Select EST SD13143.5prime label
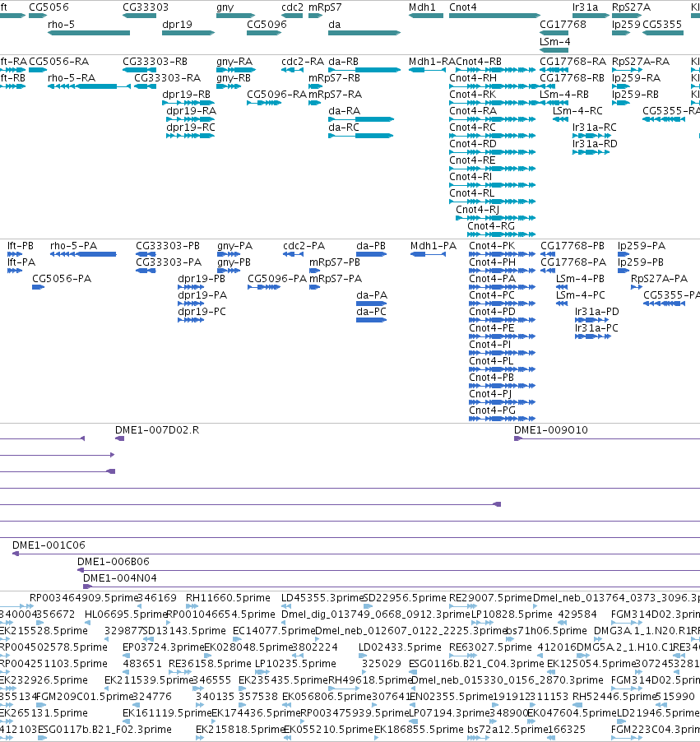The height and width of the screenshot is (742, 700). pos(184,631)
